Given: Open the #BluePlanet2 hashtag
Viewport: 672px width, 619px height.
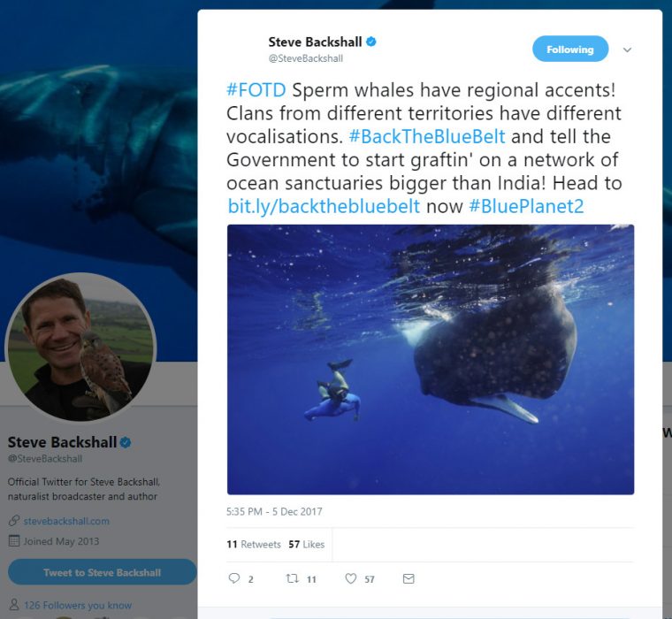Looking at the screenshot, I should click(x=525, y=206).
